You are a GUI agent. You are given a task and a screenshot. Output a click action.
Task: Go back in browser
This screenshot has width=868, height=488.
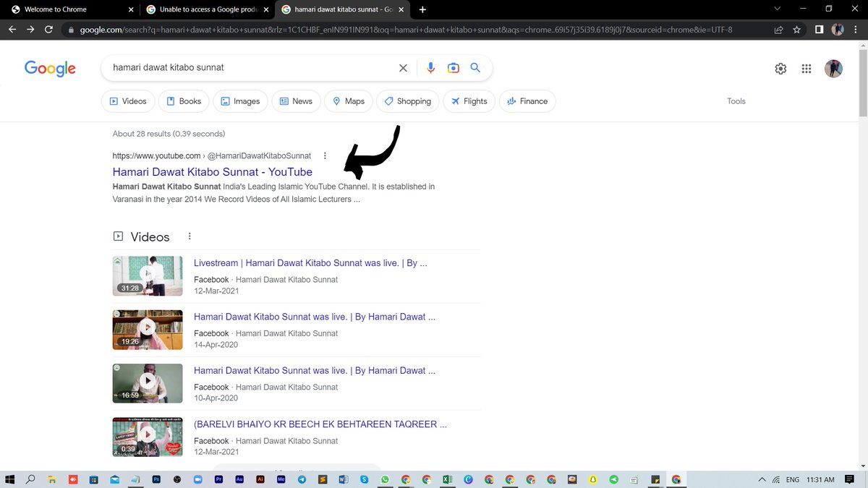(12, 30)
